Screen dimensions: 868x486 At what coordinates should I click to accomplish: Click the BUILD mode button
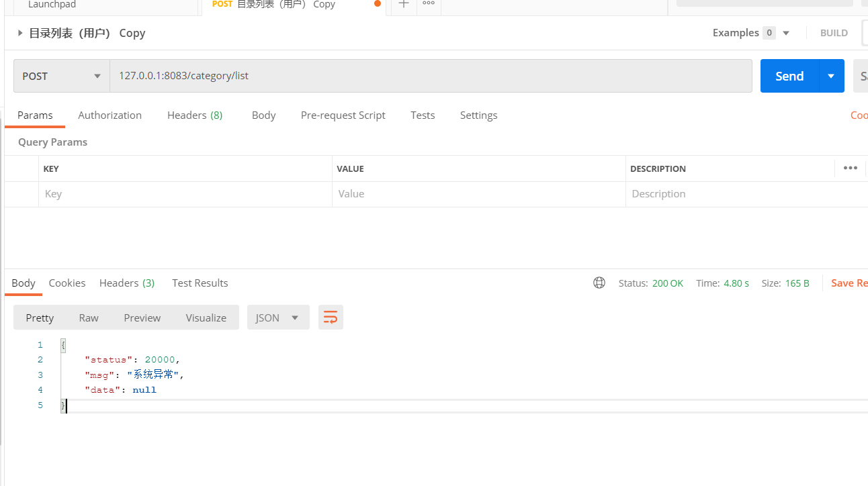(834, 33)
